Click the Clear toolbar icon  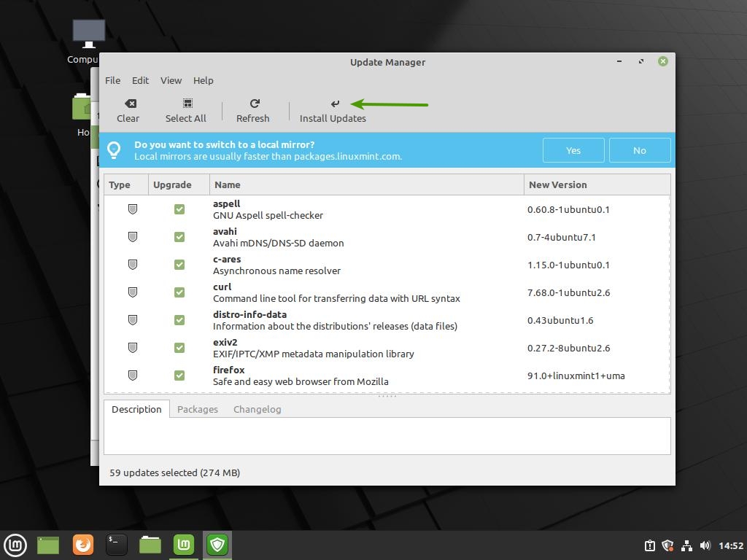pyautogui.click(x=129, y=104)
